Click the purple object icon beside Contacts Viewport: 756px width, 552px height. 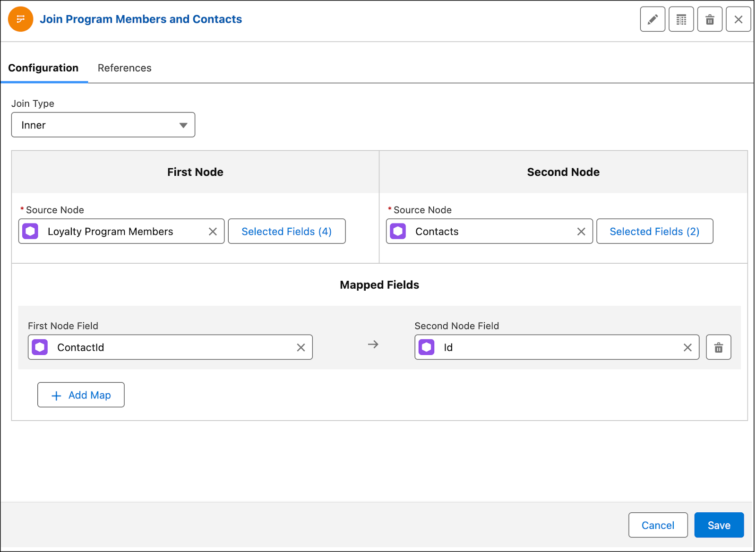coord(398,231)
